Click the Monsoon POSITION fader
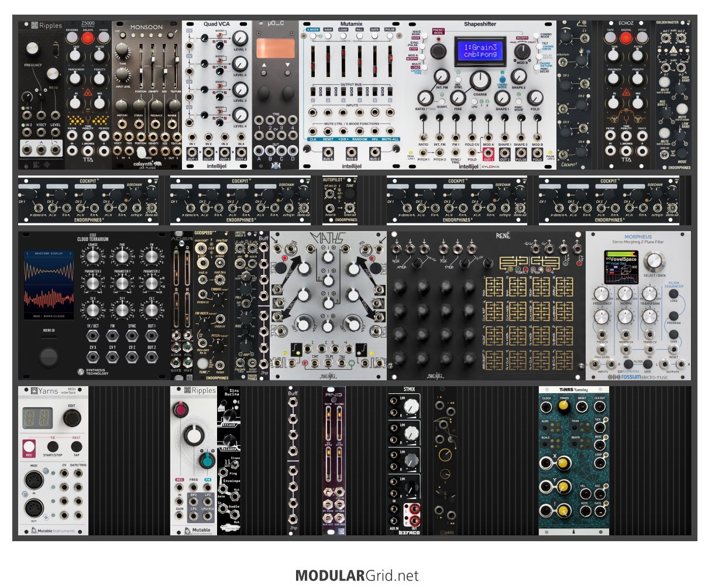The height and width of the screenshot is (588, 715). click(141, 67)
